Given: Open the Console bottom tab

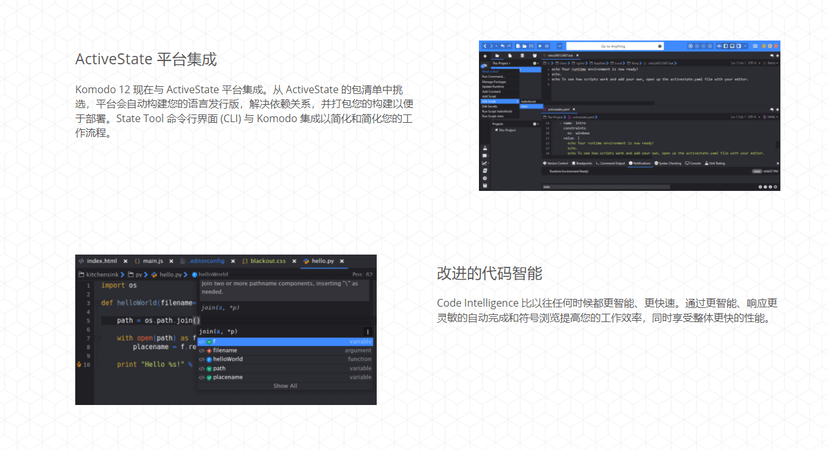Looking at the screenshot, I should [x=693, y=163].
